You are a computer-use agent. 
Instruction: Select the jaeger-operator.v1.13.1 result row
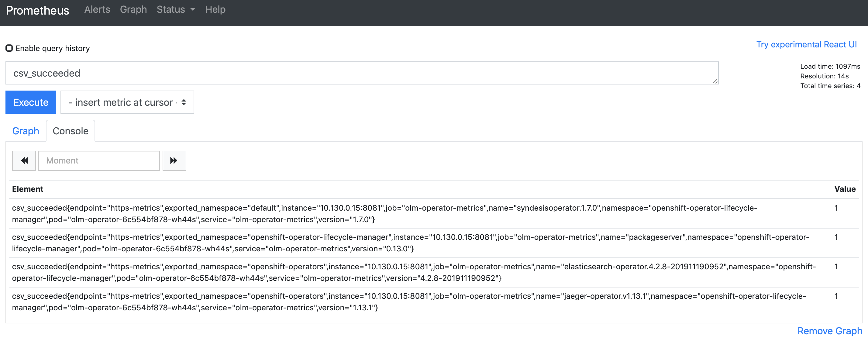point(408,301)
